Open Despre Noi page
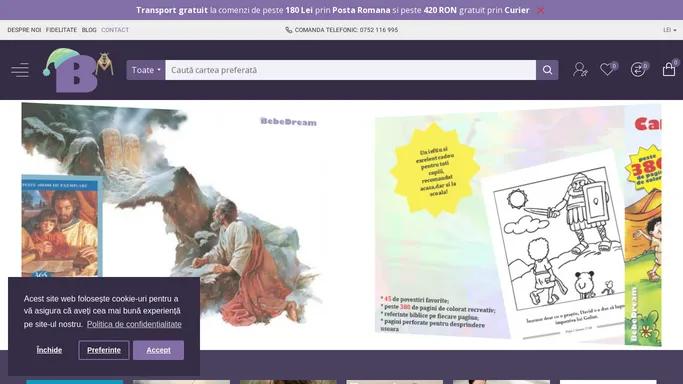The height and width of the screenshot is (384, 683). (24, 30)
